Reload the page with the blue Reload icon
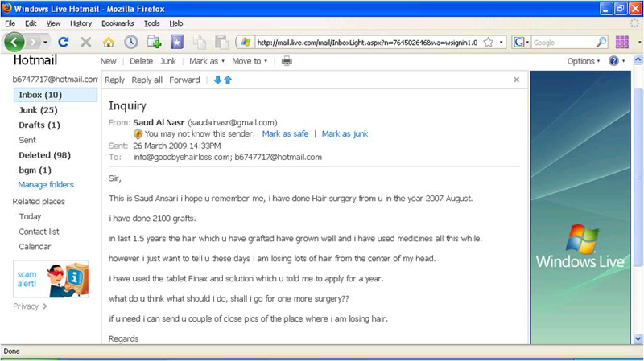644x361 pixels. click(x=64, y=42)
